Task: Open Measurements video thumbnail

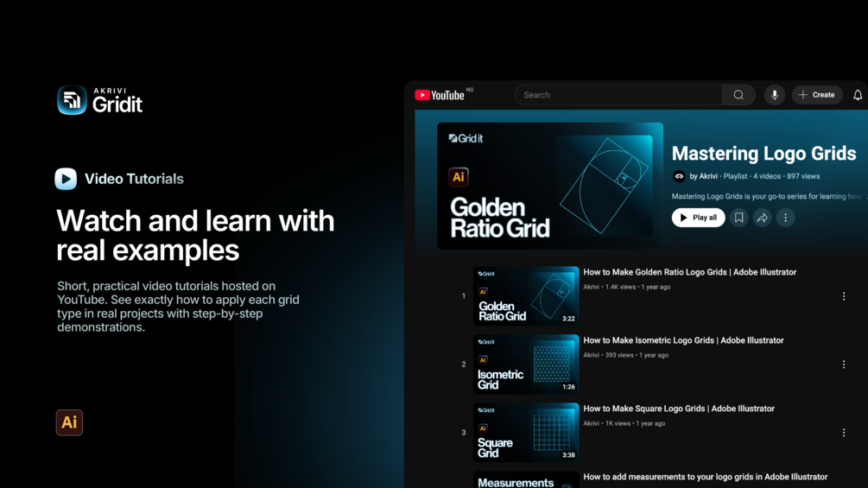Action: [x=526, y=479]
